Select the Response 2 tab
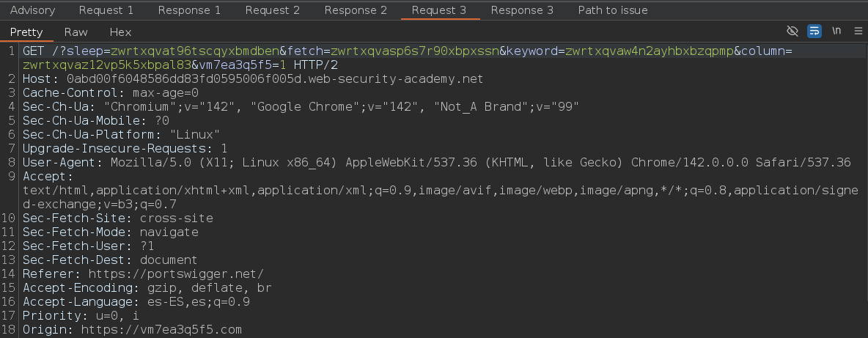This screenshot has width=868, height=338. (356, 10)
